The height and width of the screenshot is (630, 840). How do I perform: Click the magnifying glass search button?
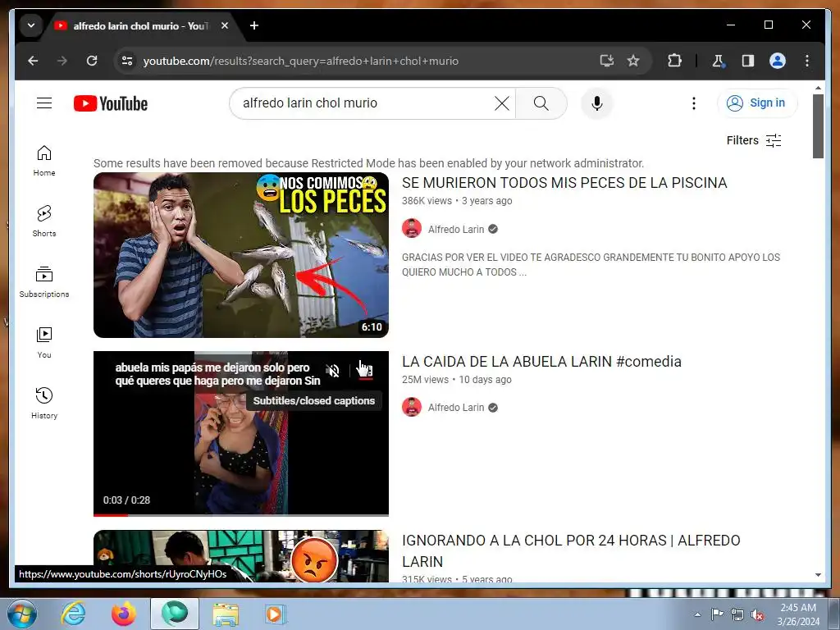point(541,103)
